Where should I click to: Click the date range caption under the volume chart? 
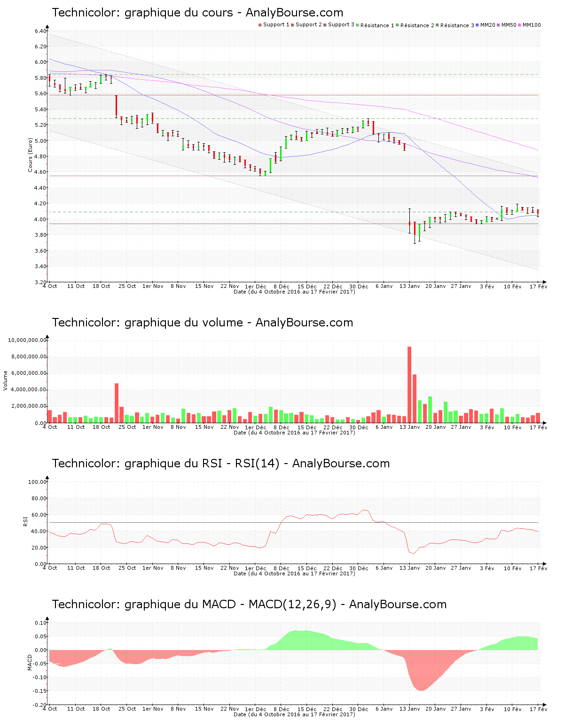pos(294,433)
